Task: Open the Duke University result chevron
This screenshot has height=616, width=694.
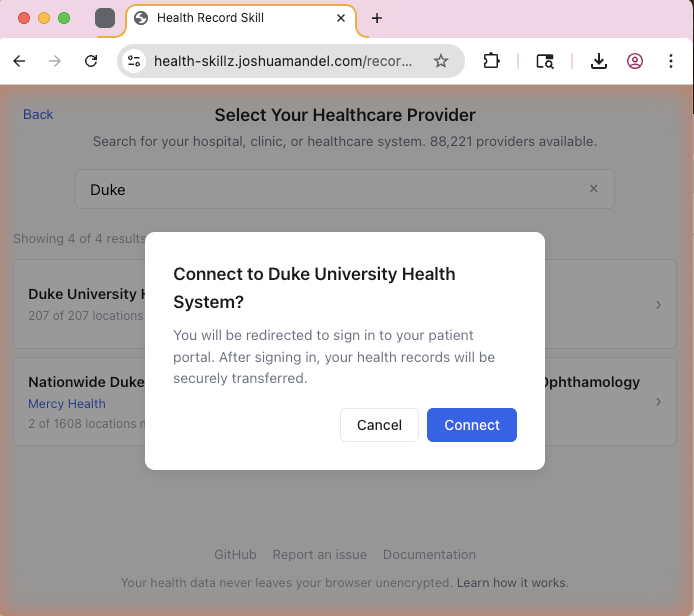Action: [659, 305]
